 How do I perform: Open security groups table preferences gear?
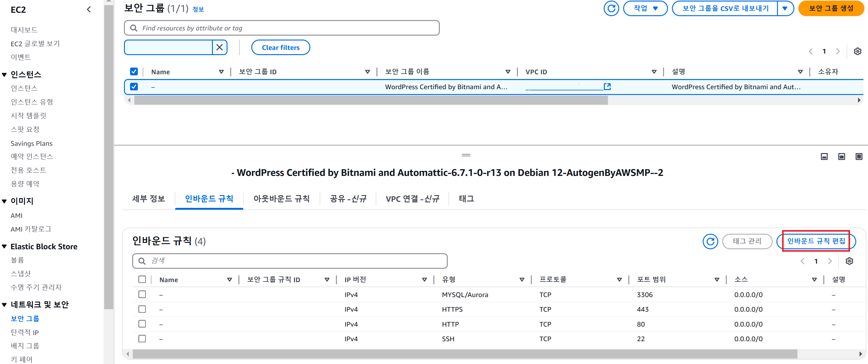point(857,51)
